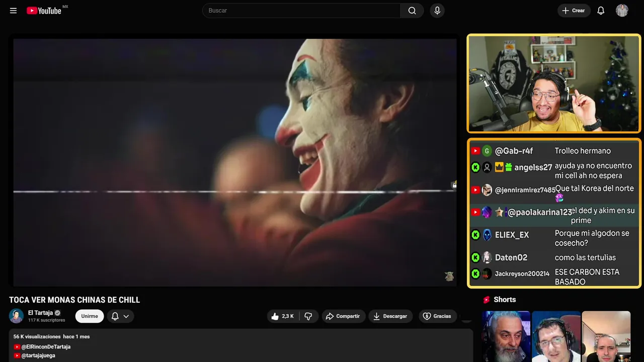Click the verified badge next to El Tartaja
644x362 pixels.
point(57,313)
